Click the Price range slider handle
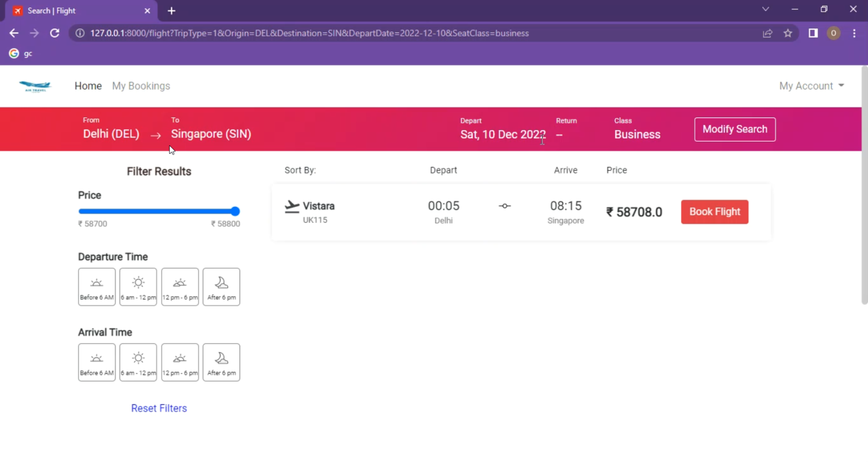This screenshot has height=462, width=868. 235,212
